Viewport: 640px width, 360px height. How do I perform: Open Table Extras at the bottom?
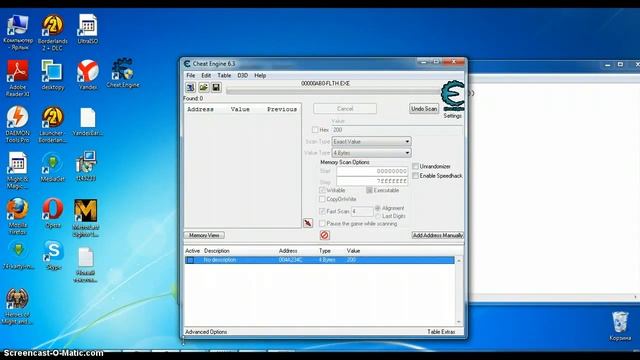(x=441, y=332)
